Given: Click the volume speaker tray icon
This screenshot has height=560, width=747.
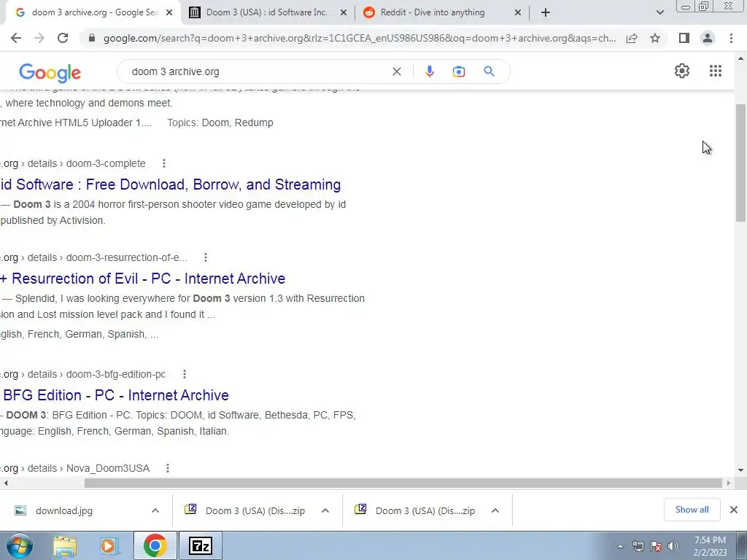Looking at the screenshot, I should click(673, 546).
